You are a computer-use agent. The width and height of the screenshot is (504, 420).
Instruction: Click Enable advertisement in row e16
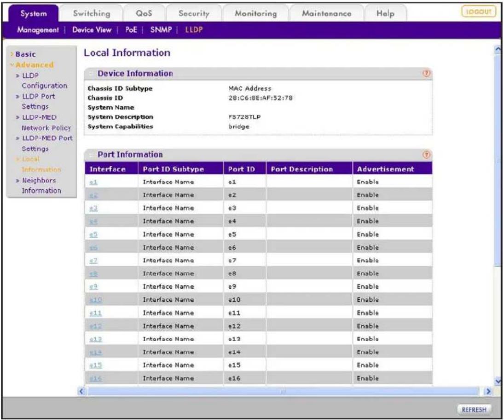368,379
